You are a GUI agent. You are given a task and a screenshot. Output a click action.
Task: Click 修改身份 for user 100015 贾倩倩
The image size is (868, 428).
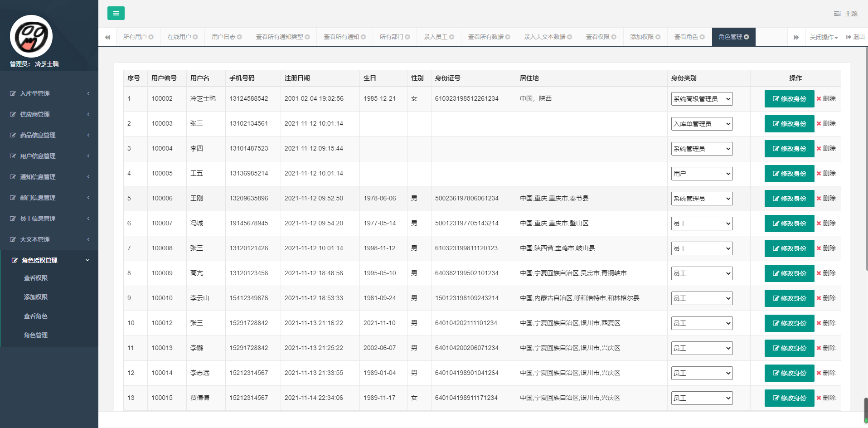pyautogui.click(x=789, y=398)
